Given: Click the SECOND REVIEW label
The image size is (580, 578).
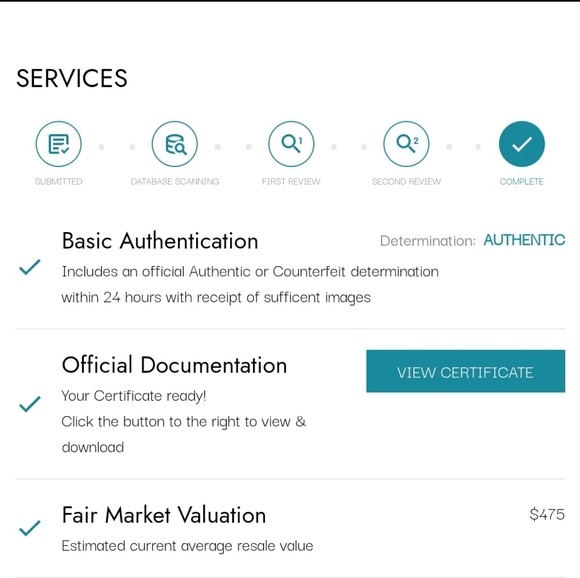Looking at the screenshot, I should coord(406,182).
